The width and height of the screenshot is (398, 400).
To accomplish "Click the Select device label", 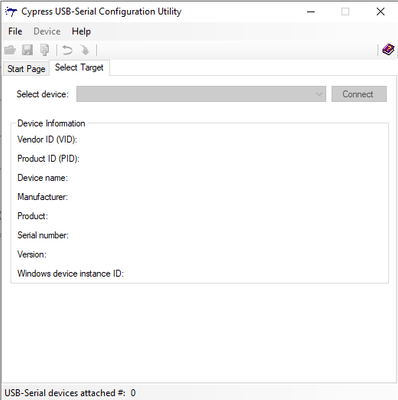I will [x=42, y=94].
